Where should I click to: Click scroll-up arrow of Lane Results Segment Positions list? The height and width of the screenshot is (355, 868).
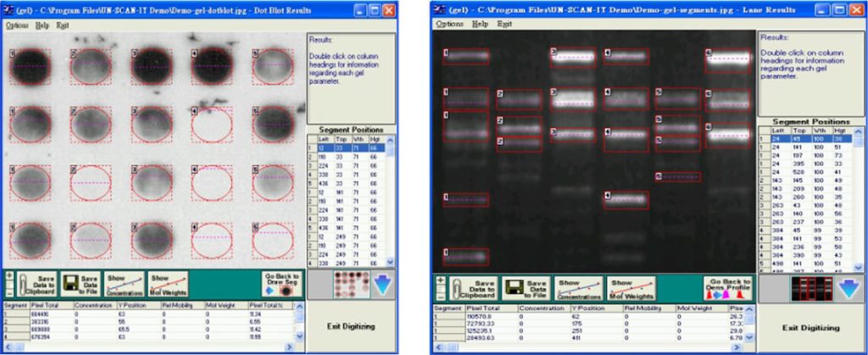click(859, 131)
